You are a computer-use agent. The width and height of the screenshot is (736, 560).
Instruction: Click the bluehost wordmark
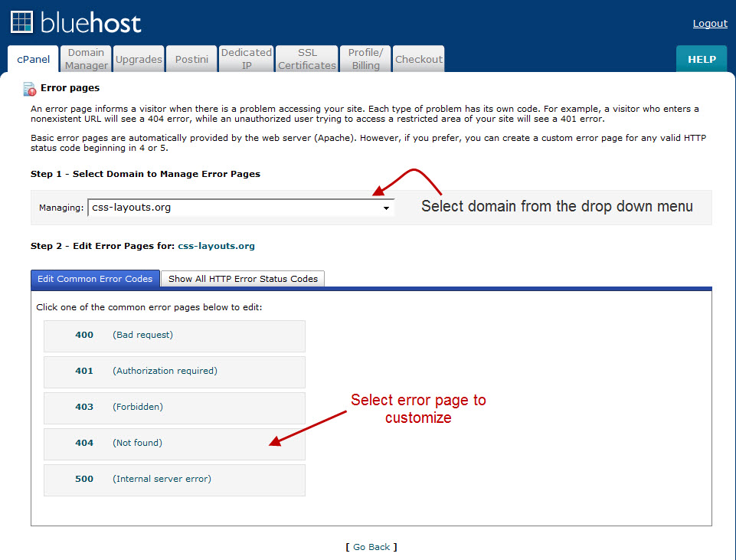(90, 23)
